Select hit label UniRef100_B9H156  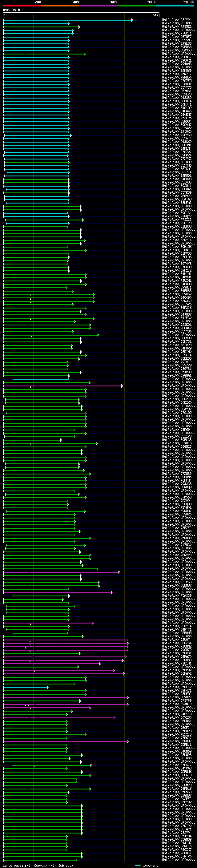pos(176,247)
